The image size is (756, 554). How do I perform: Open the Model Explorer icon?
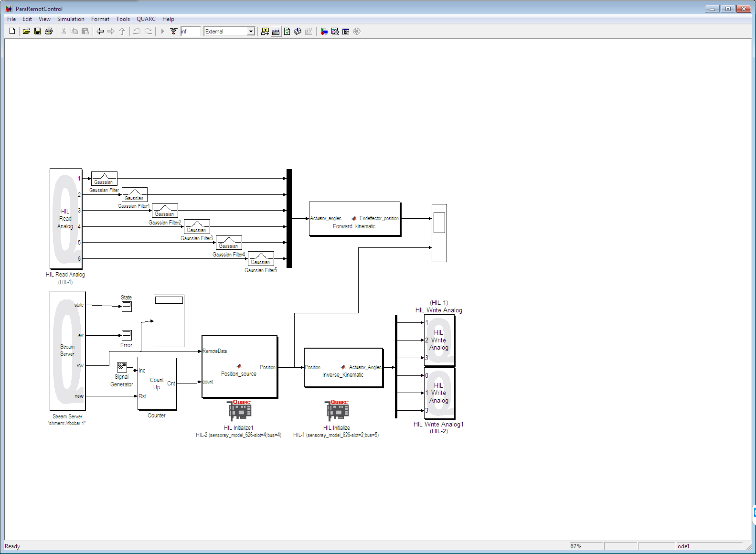(x=335, y=32)
